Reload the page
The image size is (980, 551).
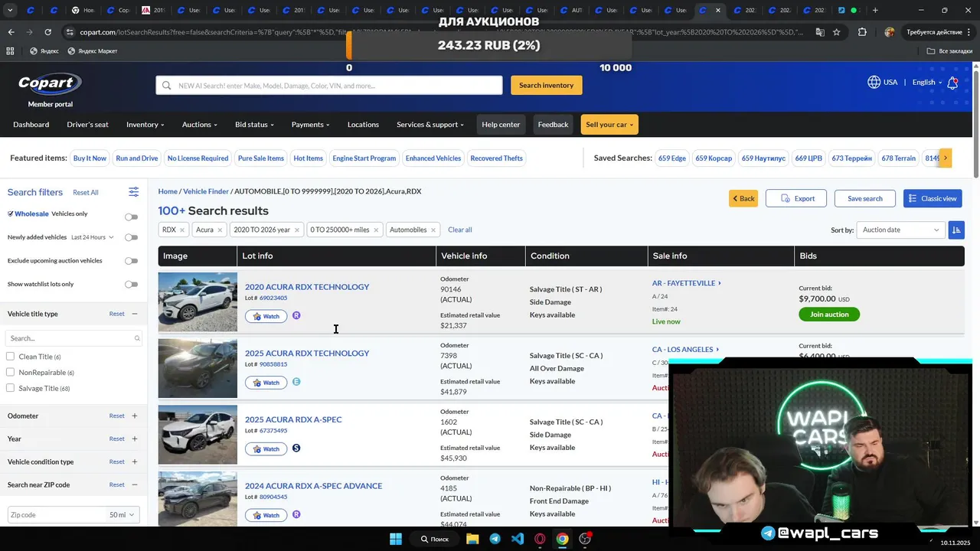tap(47, 32)
